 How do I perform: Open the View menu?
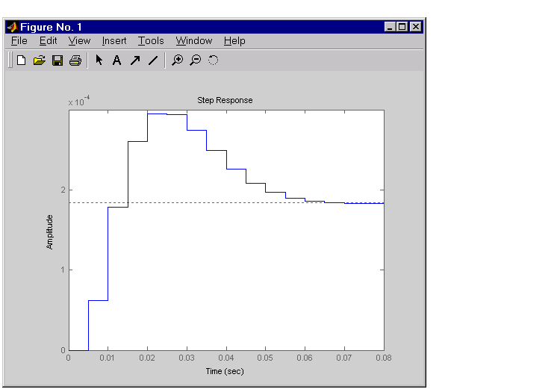click(79, 41)
